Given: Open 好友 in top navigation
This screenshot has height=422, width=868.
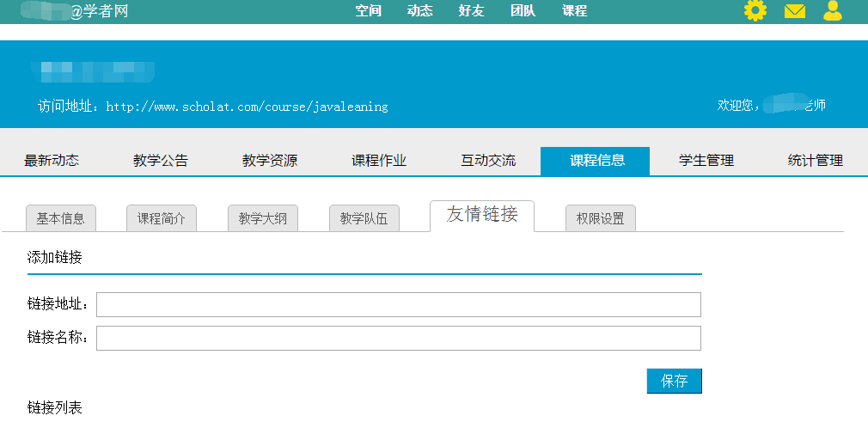Looking at the screenshot, I should [471, 11].
